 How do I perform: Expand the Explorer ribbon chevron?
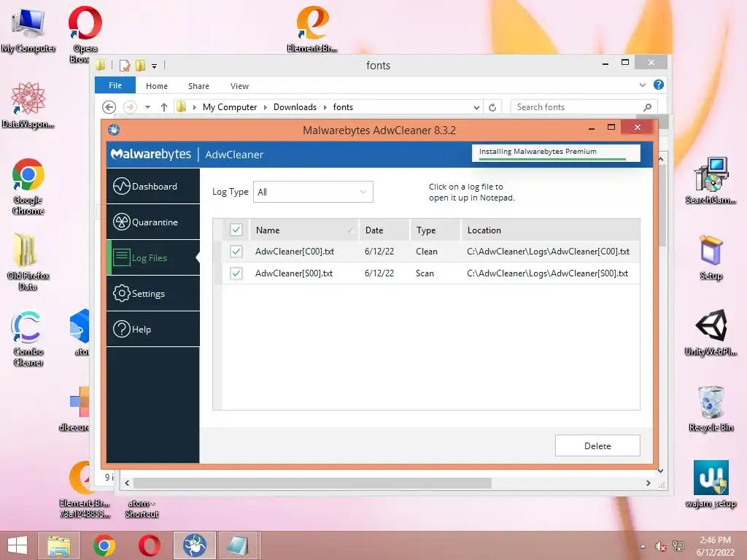642,85
